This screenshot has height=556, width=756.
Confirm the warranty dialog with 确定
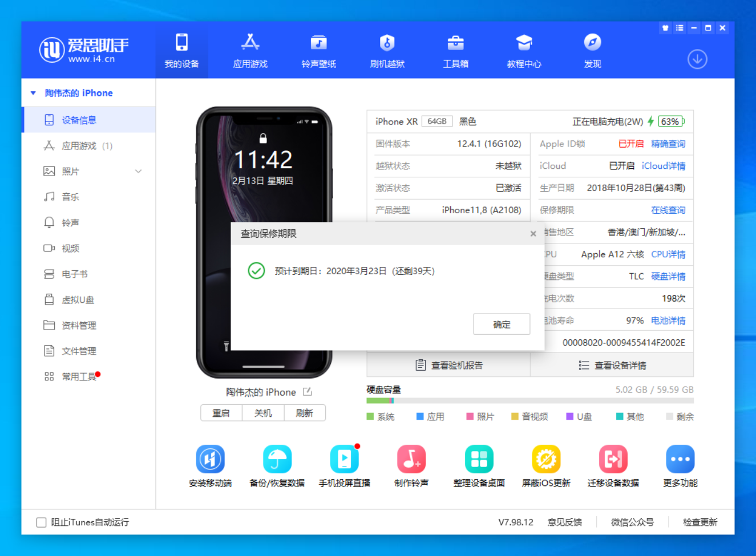[x=502, y=324]
